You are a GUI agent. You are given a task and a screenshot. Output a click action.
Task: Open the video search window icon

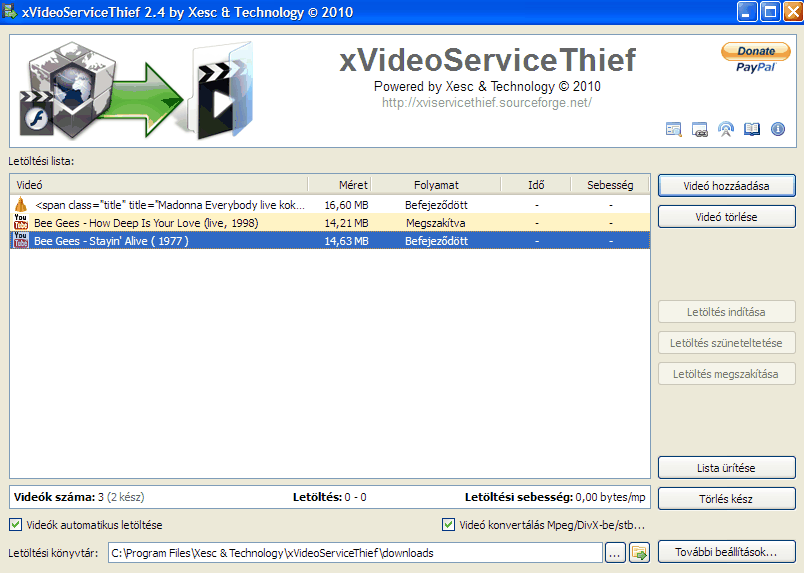pos(673,129)
